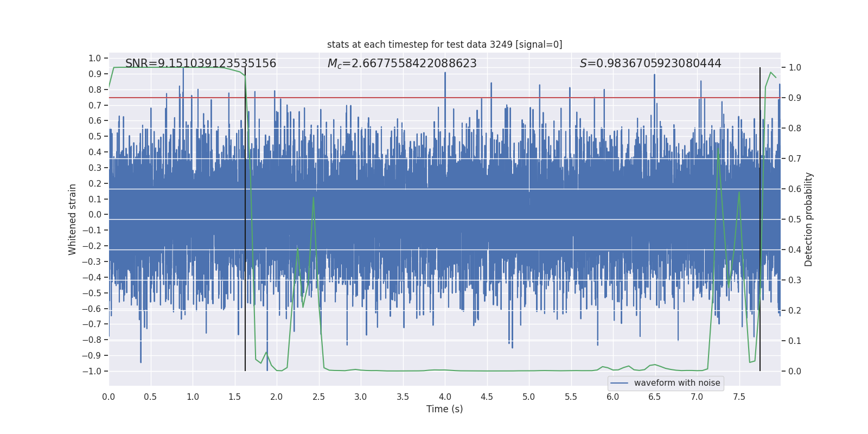
Task: Click the −0.1 tick on the Whitened strain axis
Action: 92,230
